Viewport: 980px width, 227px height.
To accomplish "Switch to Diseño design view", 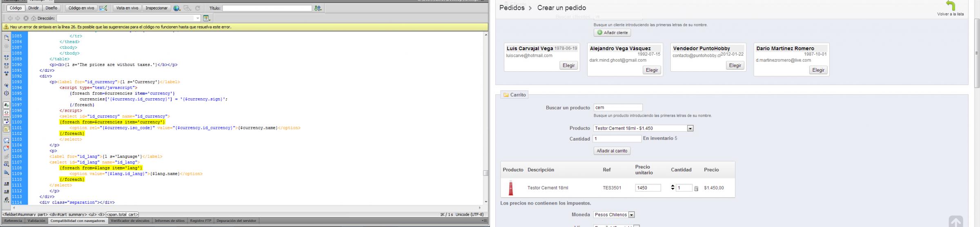I will click(x=51, y=8).
